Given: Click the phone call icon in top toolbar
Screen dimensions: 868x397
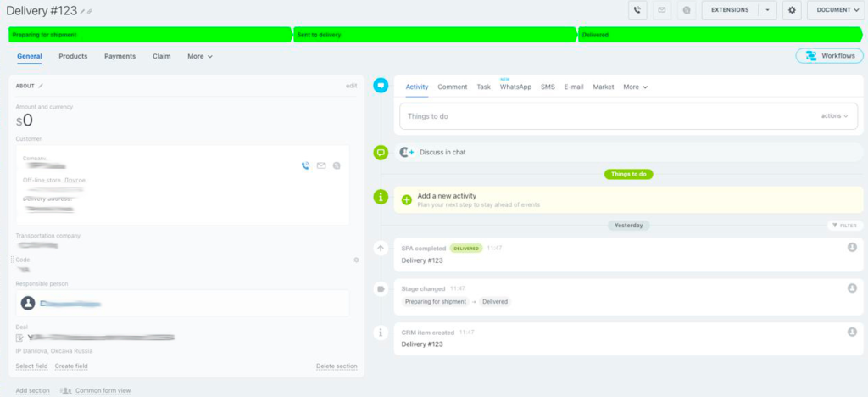Looking at the screenshot, I should pos(637,10).
